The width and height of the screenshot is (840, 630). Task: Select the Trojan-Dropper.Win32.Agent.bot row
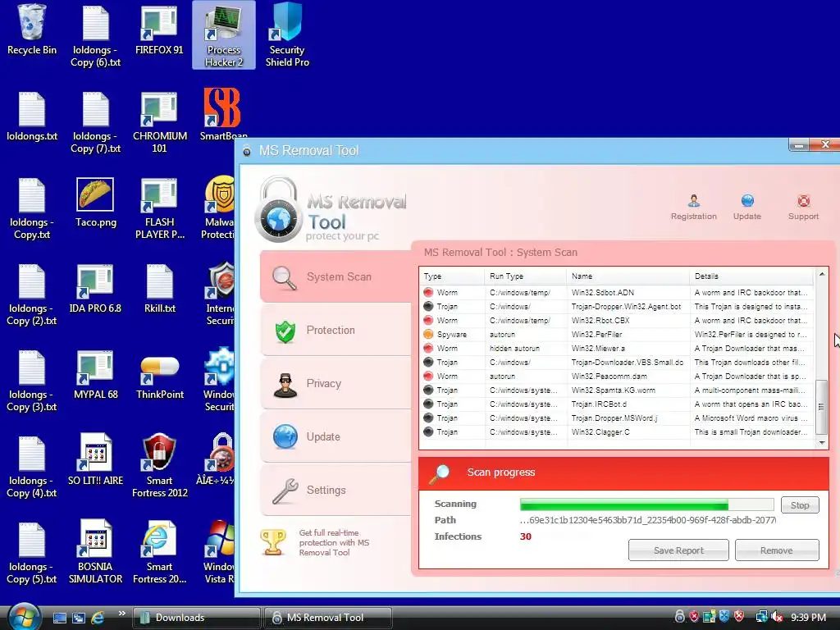pyautogui.click(x=617, y=307)
